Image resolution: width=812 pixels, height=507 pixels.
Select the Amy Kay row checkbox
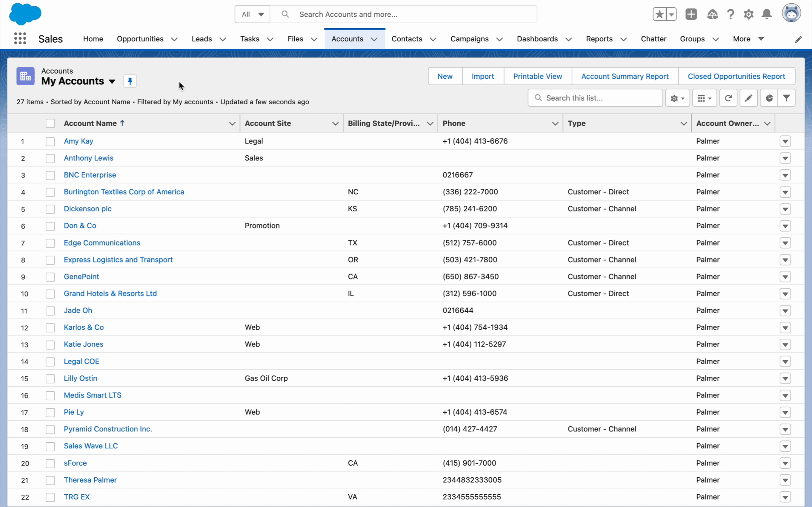click(50, 141)
